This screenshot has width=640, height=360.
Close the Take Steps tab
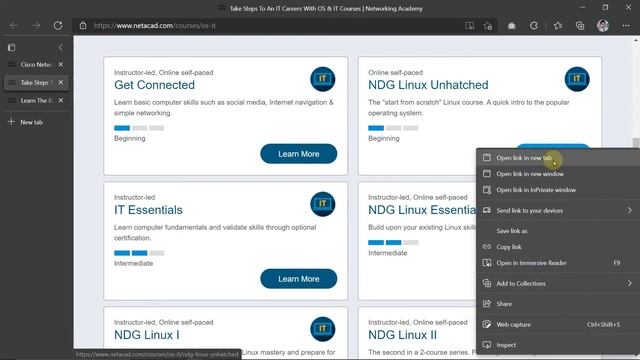point(60,82)
